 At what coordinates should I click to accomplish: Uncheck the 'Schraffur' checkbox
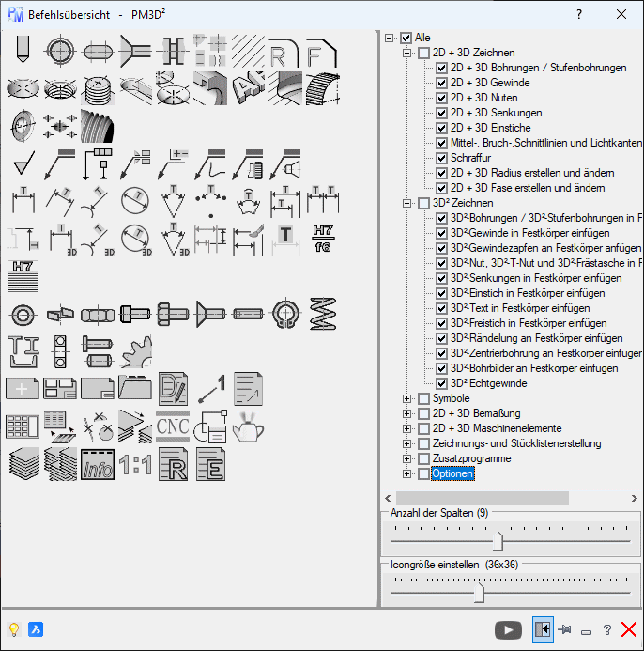coord(441,158)
